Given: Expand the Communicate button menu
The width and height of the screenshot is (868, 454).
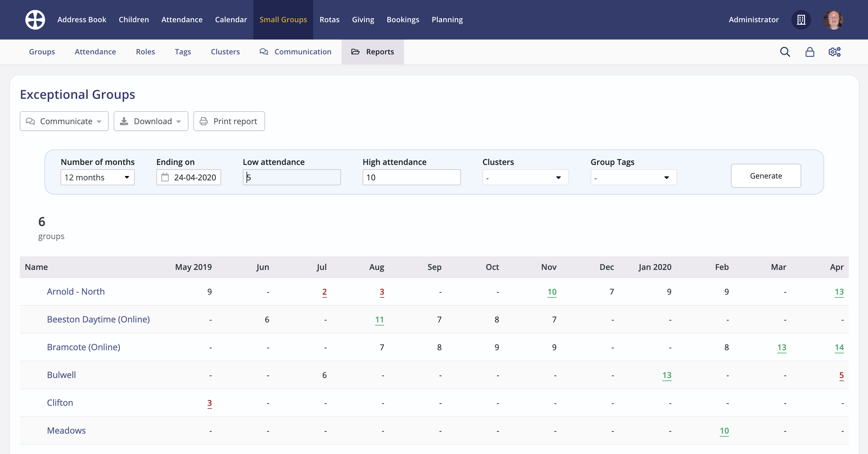Looking at the screenshot, I should pos(64,121).
